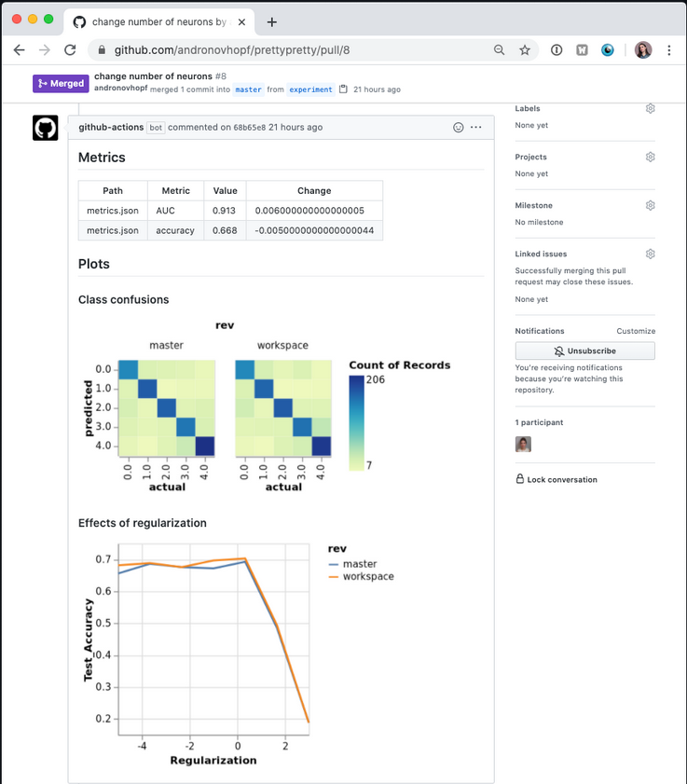Open the comment's three-dot options menu
Image resolution: width=687 pixels, height=784 pixels.
click(476, 128)
